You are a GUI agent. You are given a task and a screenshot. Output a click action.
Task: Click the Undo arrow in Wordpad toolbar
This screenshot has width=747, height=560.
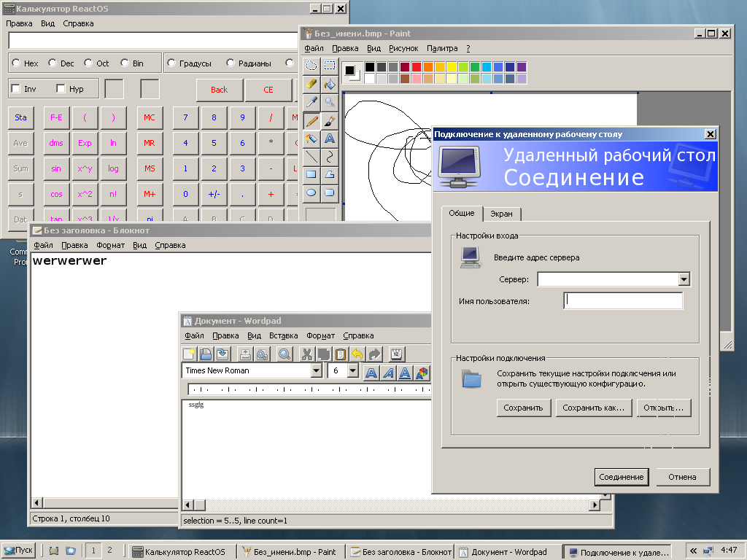tap(357, 354)
